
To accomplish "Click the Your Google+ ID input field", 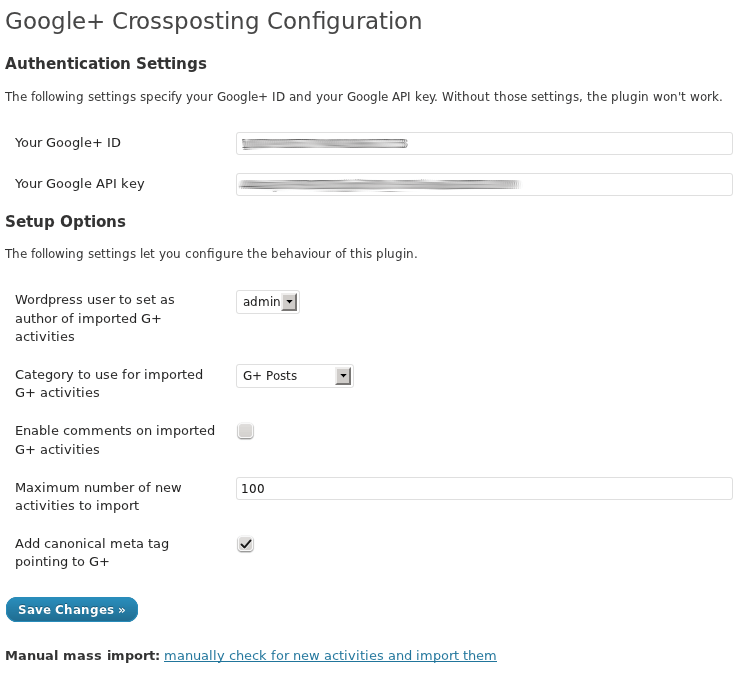I will click(484, 143).
